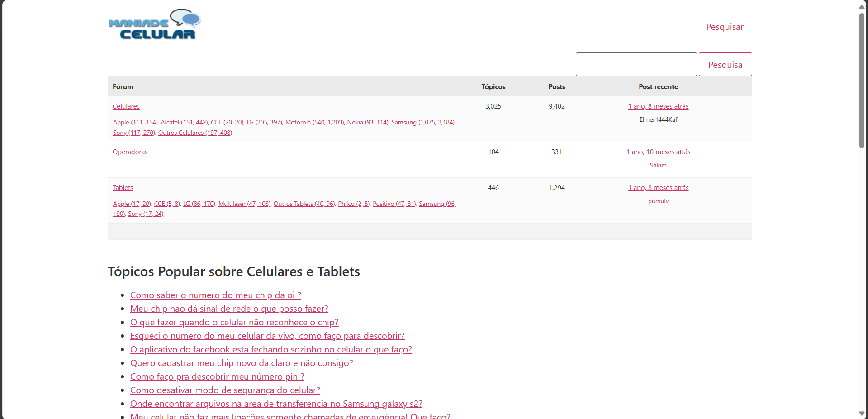Open topic 'Como faço pra descobrir meu número pin ?'
This screenshot has width=868, height=419.
[x=217, y=376]
